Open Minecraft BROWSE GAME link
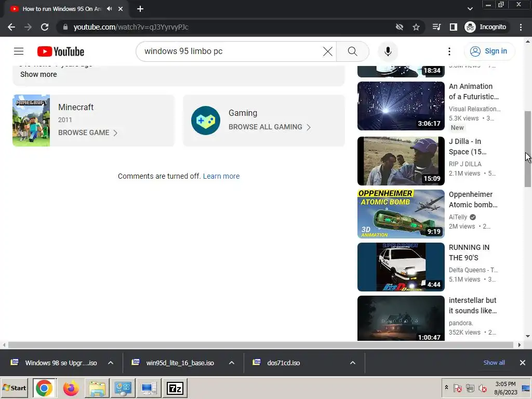The image size is (532, 399). coord(88,132)
